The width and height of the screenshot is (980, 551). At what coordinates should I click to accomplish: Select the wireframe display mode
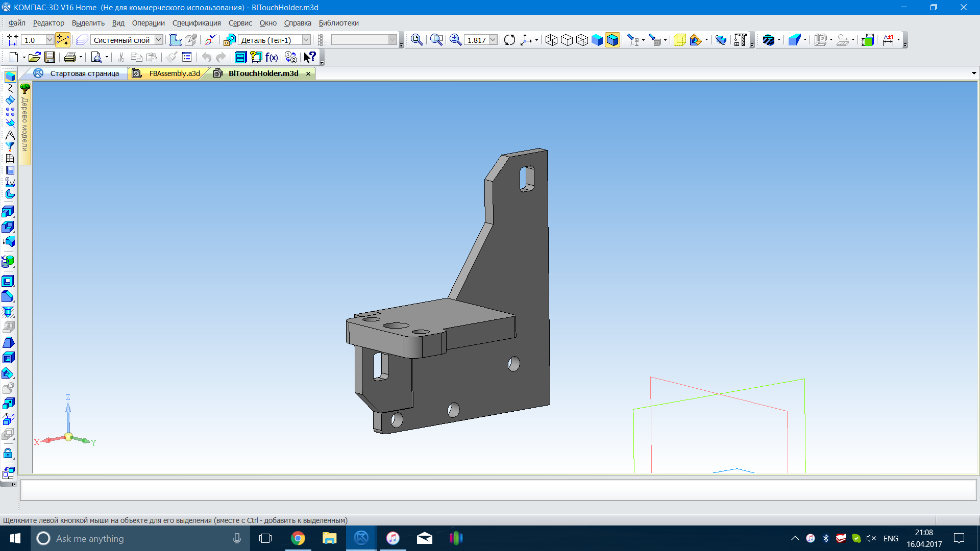point(551,40)
